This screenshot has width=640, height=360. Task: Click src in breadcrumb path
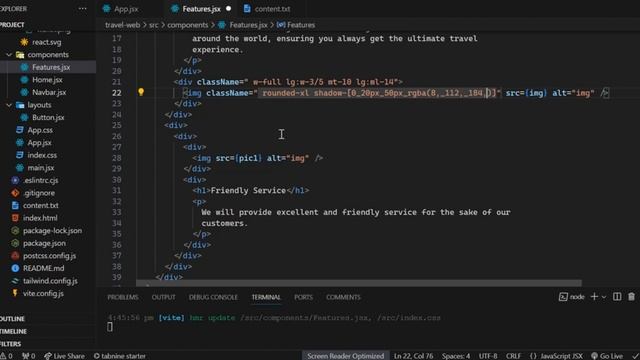(153, 25)
